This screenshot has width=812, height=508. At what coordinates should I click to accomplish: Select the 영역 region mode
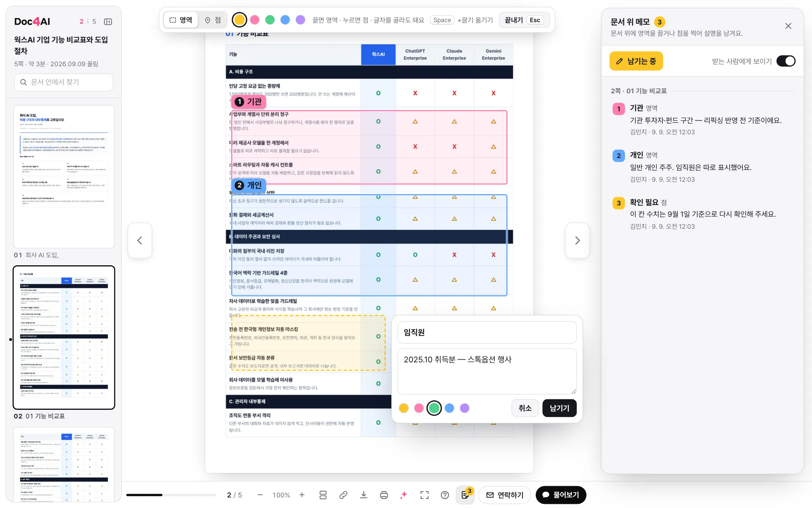coord(181,20)
